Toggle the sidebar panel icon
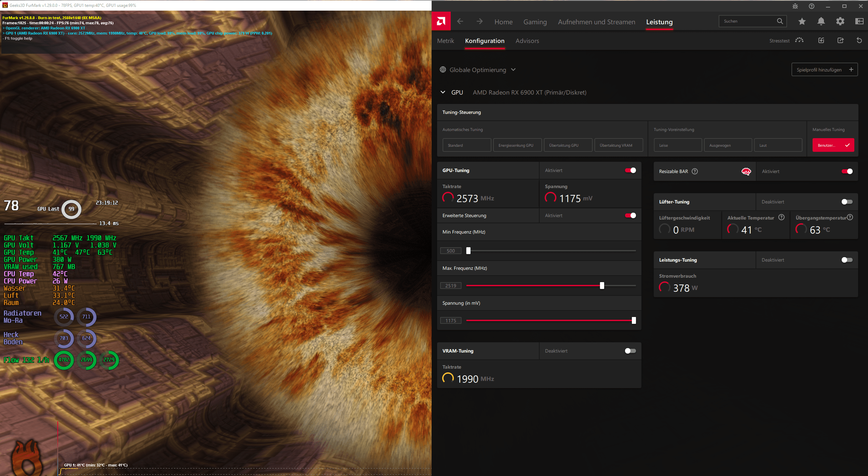868x476 pixels. (859, 22)
